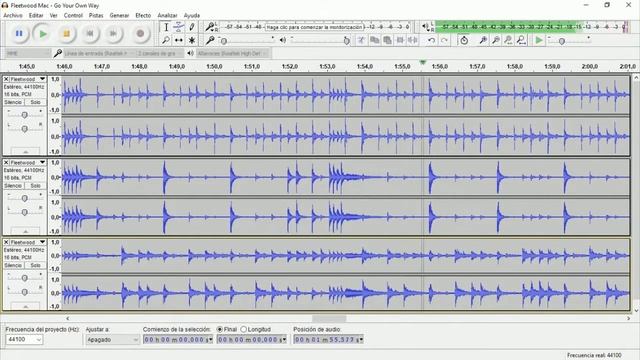Viewport: 640px width, 360px height.
Task: Click the Copy icon
Action: tap(374, 40)
